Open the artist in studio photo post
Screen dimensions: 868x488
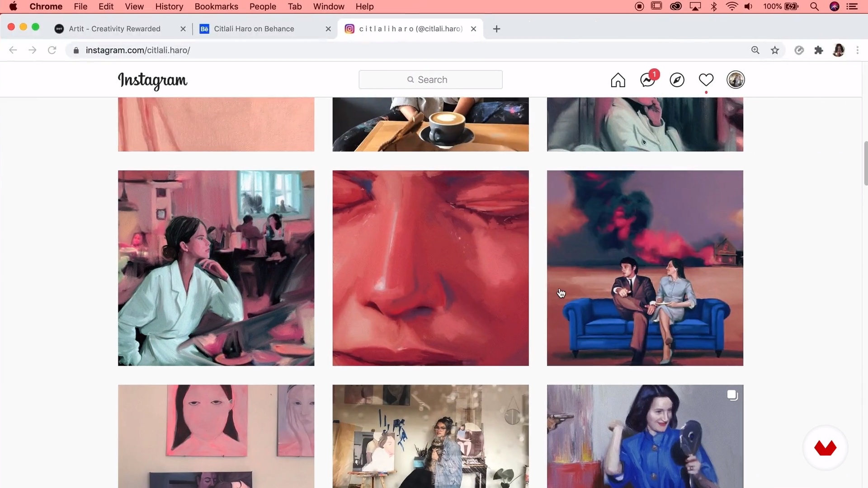tap(430, 436)
